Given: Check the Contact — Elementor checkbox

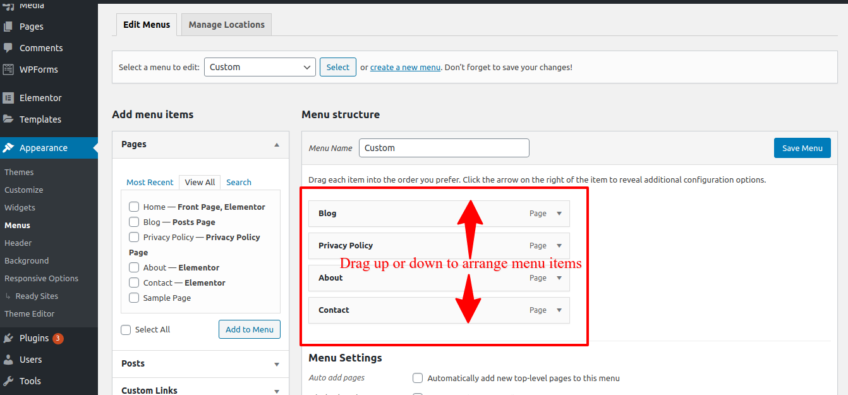Looking at the screenshot, I should [134, 282].
